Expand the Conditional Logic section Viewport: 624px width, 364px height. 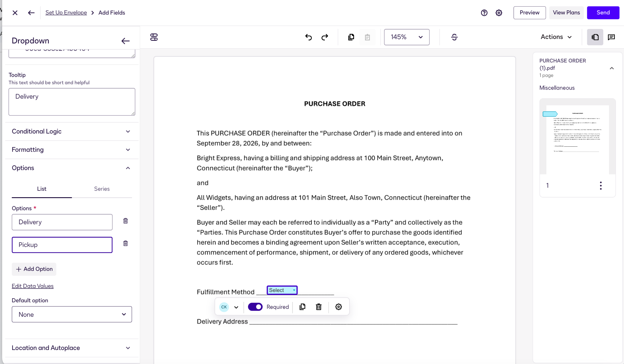[72, 131]
